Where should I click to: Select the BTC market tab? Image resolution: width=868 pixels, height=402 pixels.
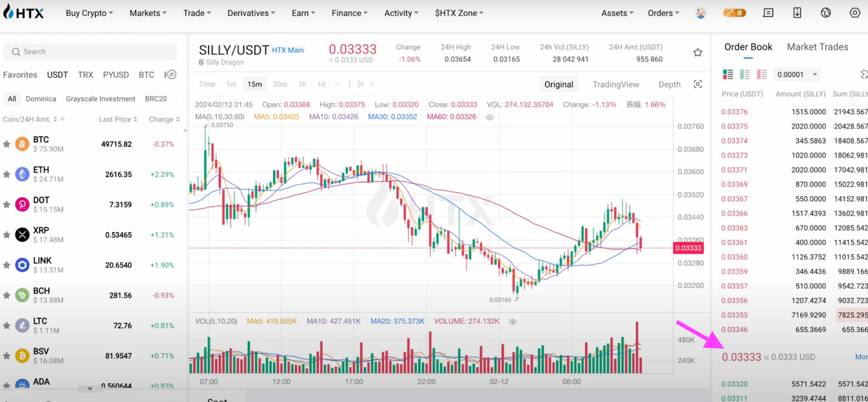point(146,75)
